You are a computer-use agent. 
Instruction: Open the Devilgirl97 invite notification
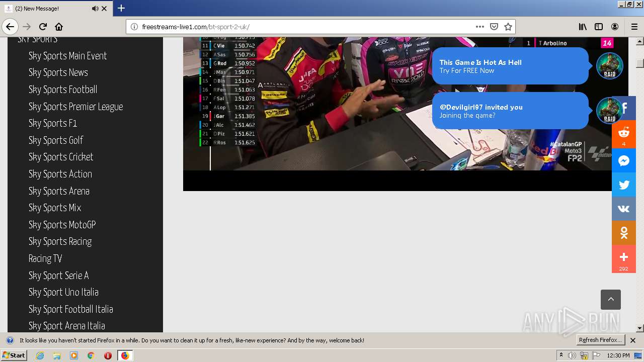click(510, 111)
